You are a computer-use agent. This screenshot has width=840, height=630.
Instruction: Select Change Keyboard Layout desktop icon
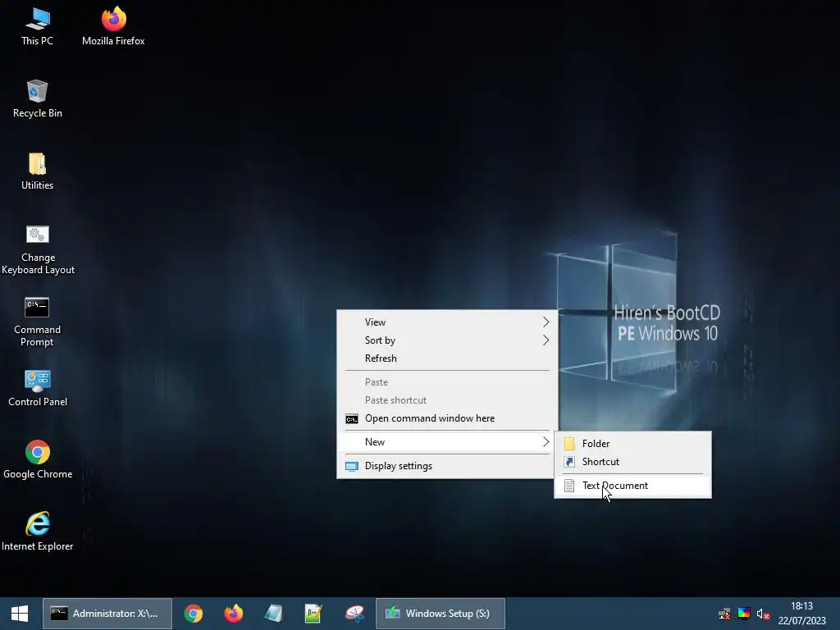pyautogui.click(x=38, y=249)
